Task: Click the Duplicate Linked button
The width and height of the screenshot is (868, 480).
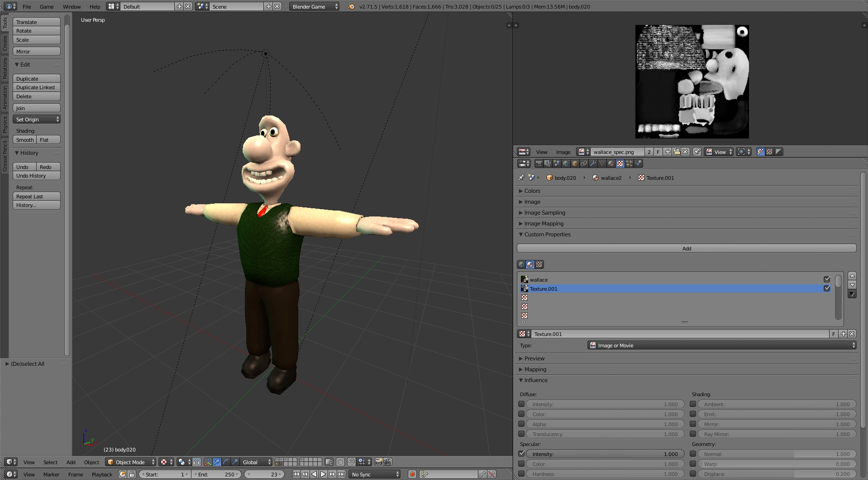Action: (36, 87)
